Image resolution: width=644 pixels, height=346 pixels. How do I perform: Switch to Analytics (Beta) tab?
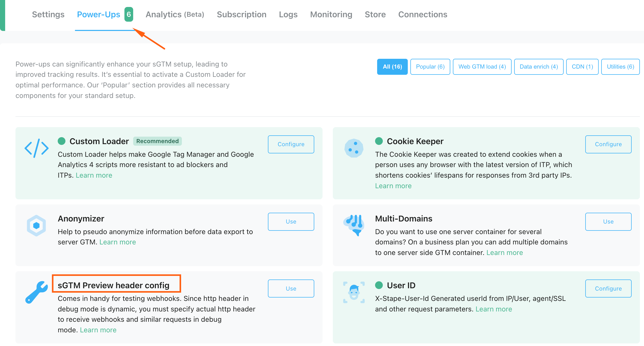tap(175, 14)
